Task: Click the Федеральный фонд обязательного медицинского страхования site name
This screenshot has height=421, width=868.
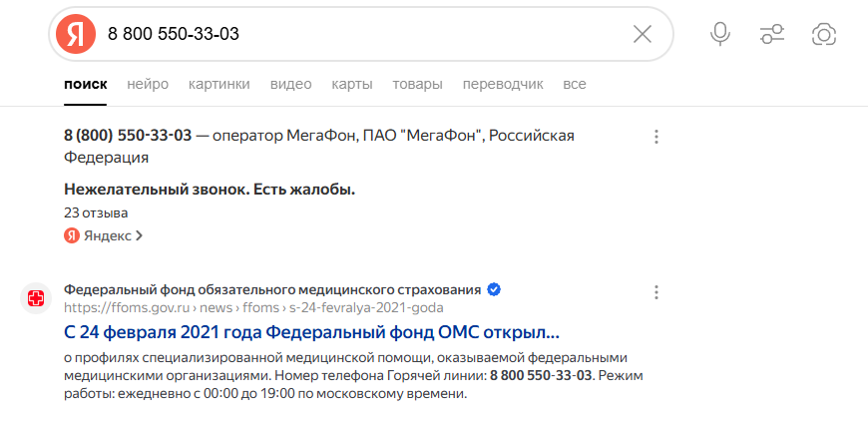Action: click(x=272, y=289)
